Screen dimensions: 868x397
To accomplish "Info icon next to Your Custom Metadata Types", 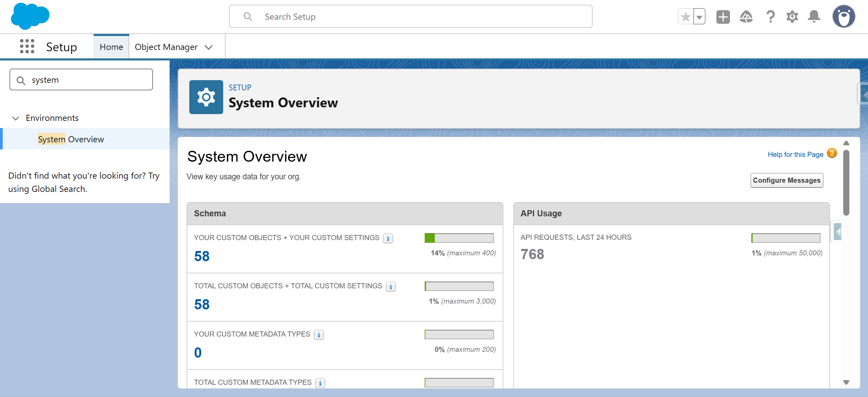I will (319, 335).
